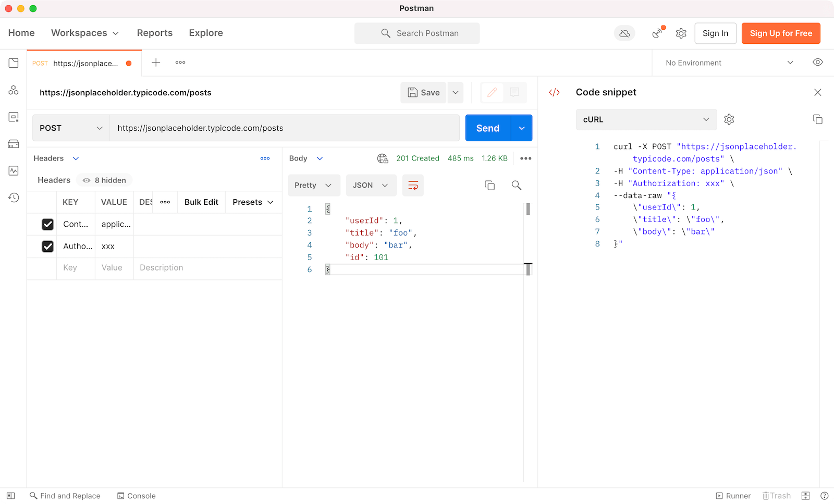Viewport: 834px width, 504px height.
Task: Open the Runner
Action: 733,496
